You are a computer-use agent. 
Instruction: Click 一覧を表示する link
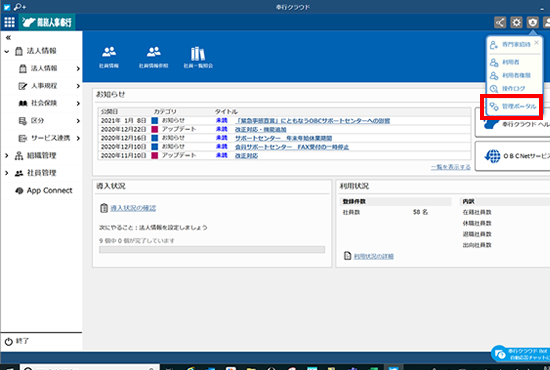point(451,167)
